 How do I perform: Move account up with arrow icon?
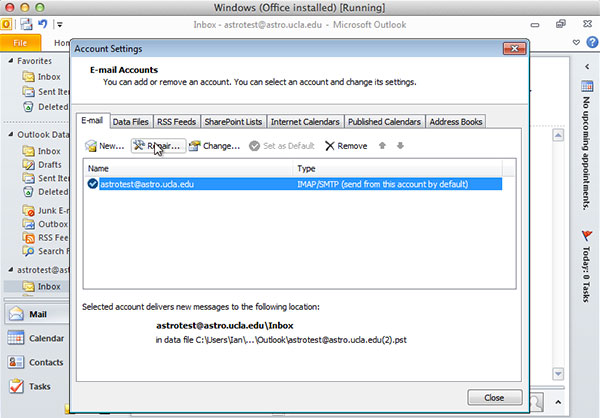coord(382,145)
